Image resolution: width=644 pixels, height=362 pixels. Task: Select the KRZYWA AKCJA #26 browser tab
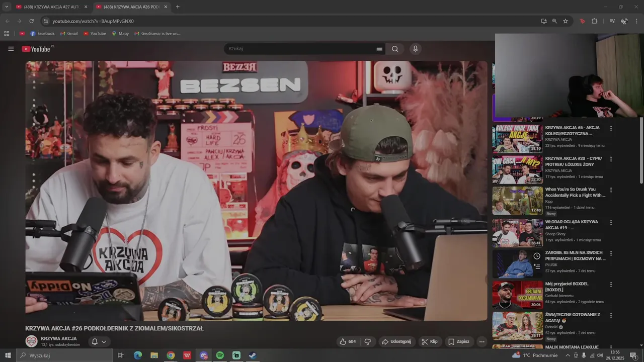pos(132,7)
